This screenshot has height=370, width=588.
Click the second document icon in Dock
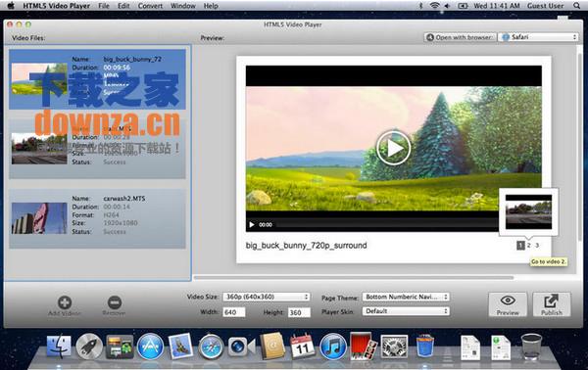point(501,347)
